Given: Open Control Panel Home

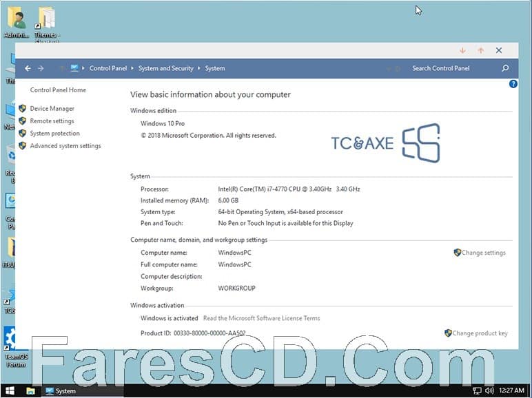Looking at the screenshot, I should (58, 90).
